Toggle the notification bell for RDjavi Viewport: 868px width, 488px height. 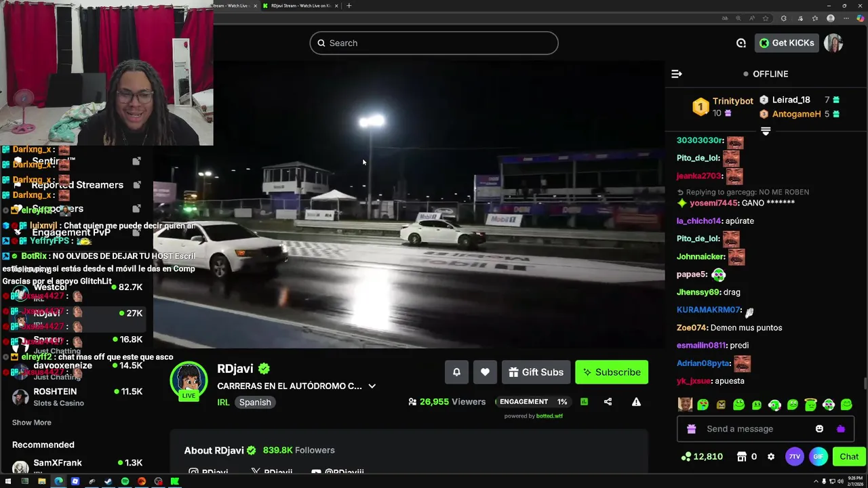point(456,372)
